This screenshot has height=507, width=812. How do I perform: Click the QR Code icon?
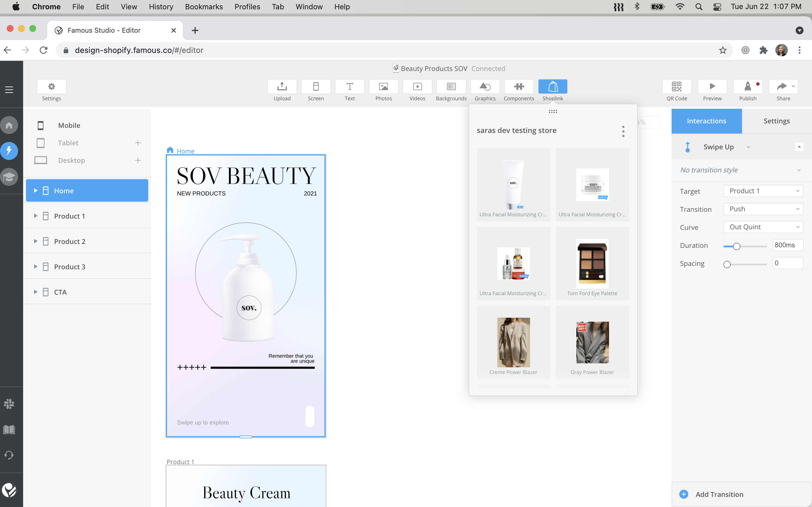(676, 87)
